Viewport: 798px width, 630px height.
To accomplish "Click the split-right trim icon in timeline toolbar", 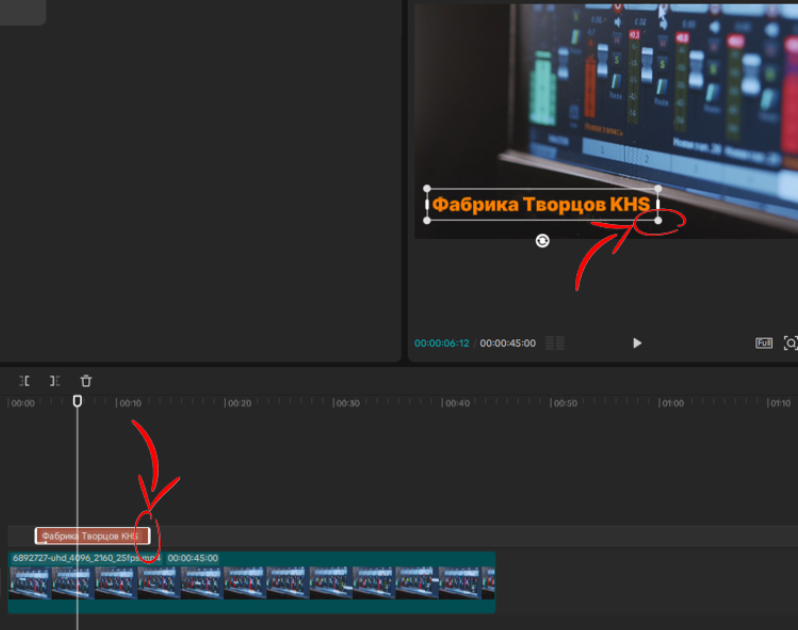I will click(54, 381).
